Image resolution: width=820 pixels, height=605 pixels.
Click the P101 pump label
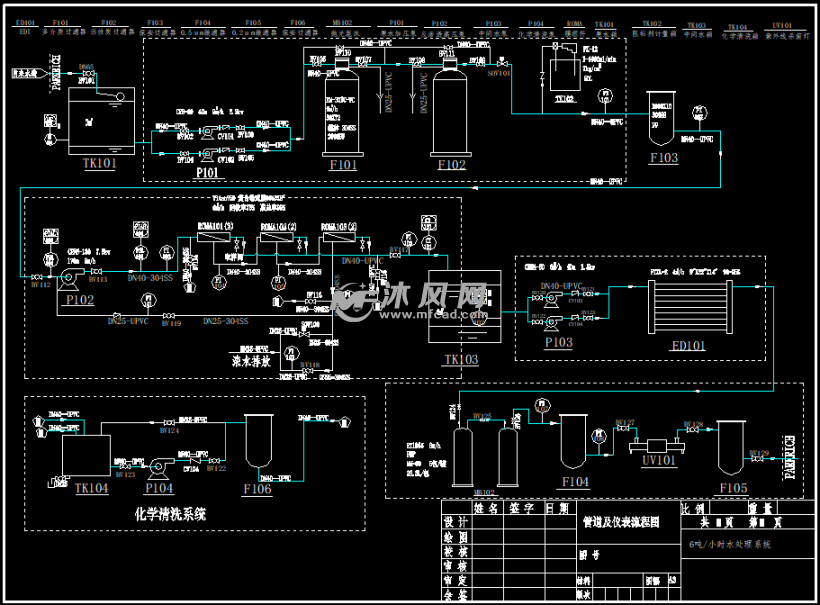click(x=207, y=172)
